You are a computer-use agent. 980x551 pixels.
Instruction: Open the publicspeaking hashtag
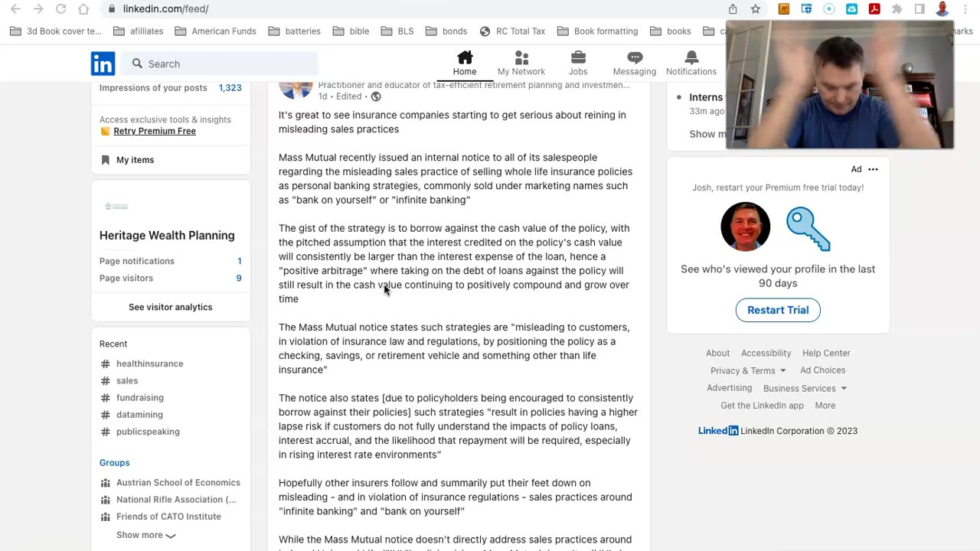click(148, 432)
